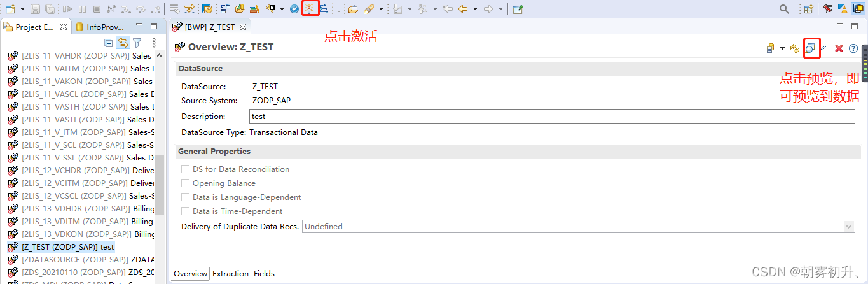Click the Search magnifier in top toolbar
Viewport: 868px width, 284px height.
click(x=785, y=9)
